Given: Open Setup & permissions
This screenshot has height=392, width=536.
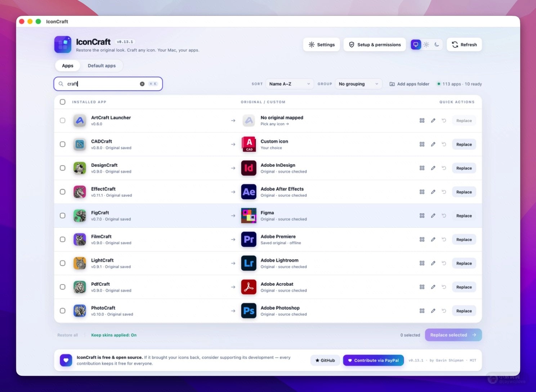Looking at the screenshot, I should (375, 45).
